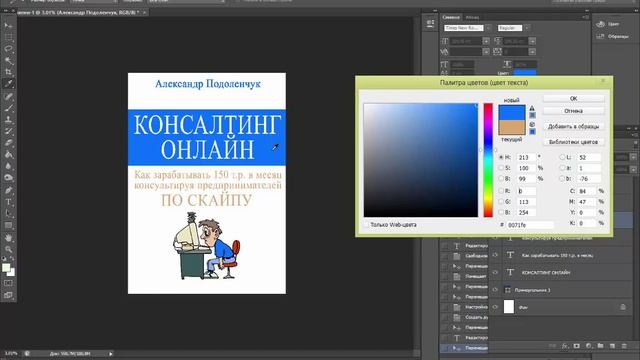Select the Pen tool

coord(8,190)
